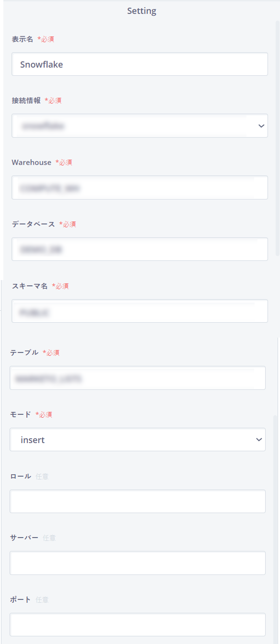Open the 接続情報 dropdown
Viewport: 280px width, 644px height.
click(x=140, y=126)
